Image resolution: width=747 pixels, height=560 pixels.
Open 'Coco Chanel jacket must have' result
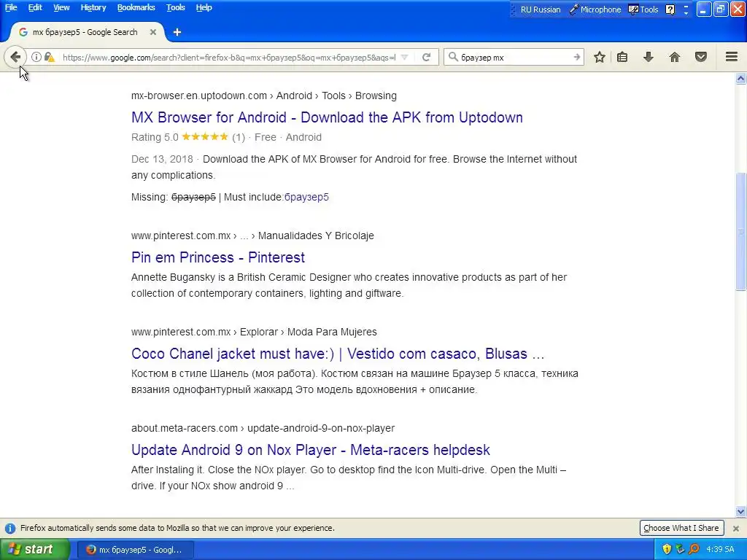(x=337, y=354)
